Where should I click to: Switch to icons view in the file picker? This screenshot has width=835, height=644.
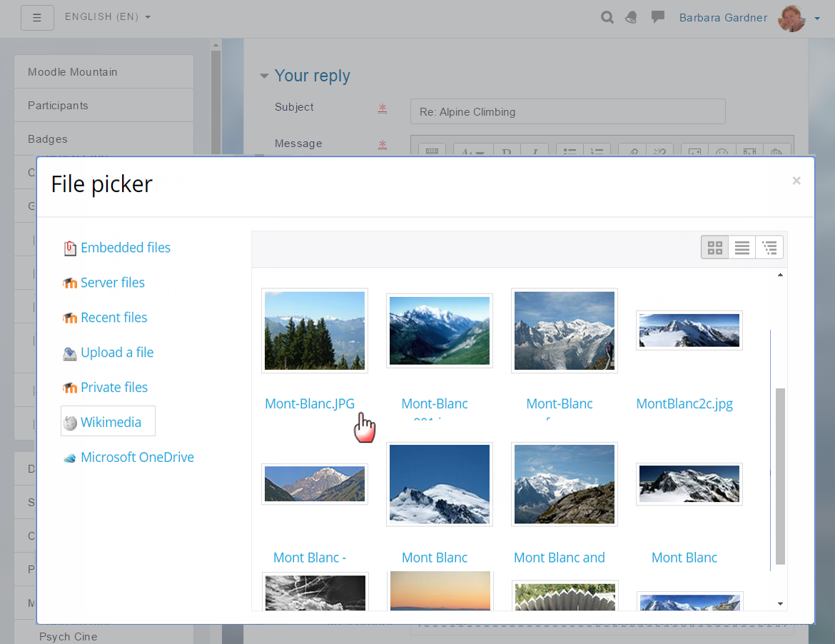click(714, 248)
